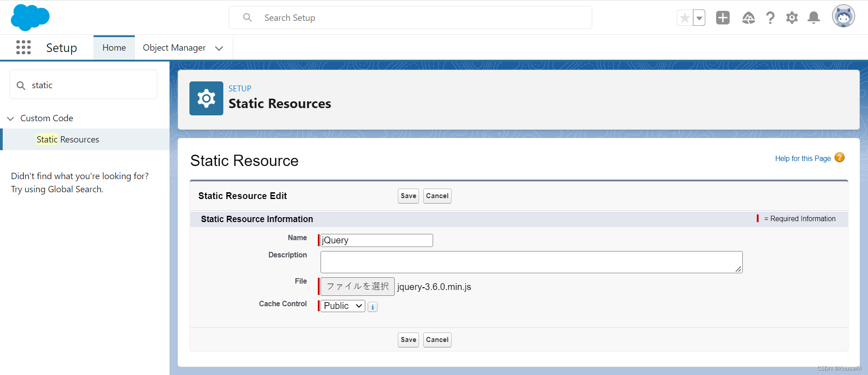The height and width of the screenshot is (375, 868).
Task: Click the Search Setup magnifier icon
Action: tap(247, 17)
